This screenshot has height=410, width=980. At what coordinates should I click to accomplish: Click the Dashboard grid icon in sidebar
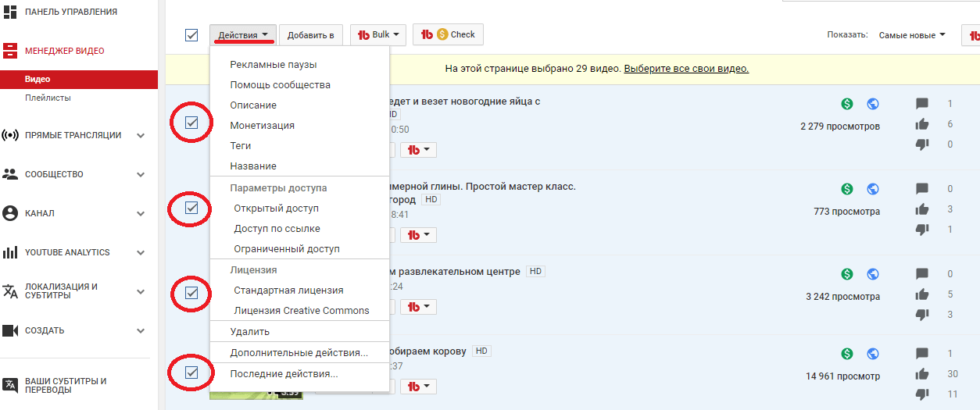point(10,12)
